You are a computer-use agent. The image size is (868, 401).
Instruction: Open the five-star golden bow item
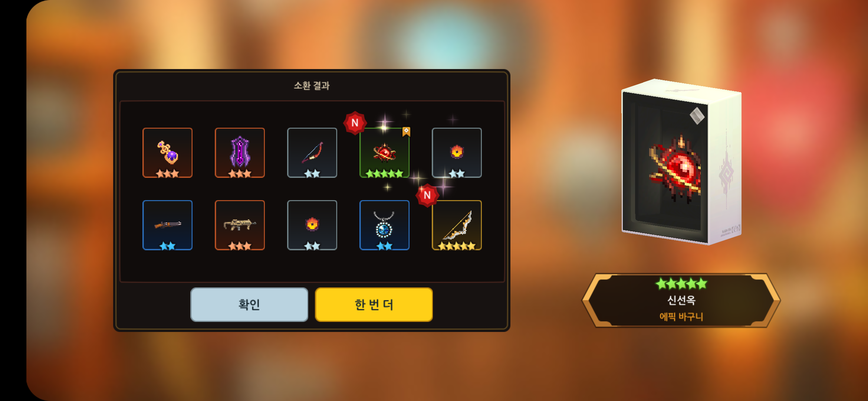click(457, 225)
